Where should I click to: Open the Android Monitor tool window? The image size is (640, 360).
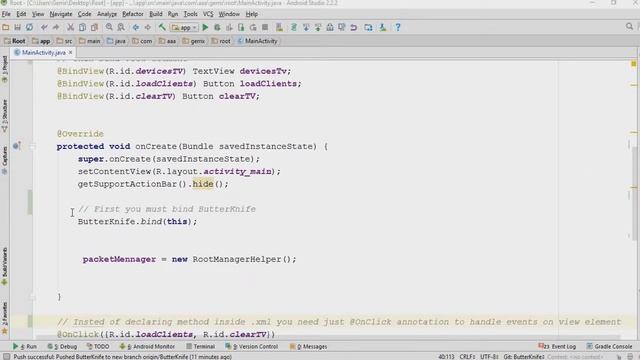pyautogui.click(x=147, y=346)
